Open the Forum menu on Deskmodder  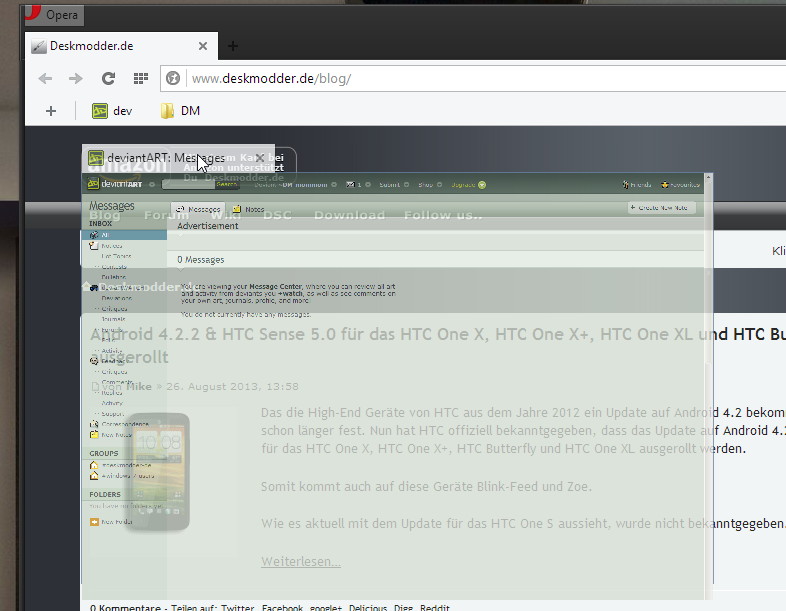[166, 215]
